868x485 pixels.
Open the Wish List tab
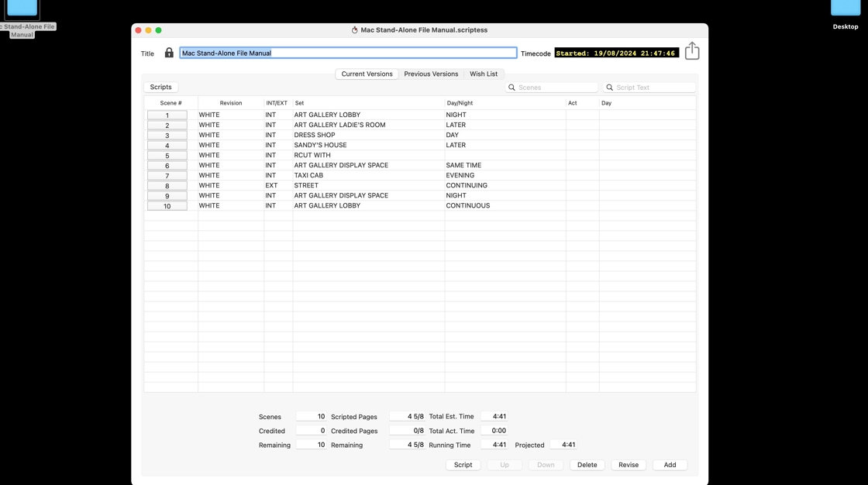484,74
